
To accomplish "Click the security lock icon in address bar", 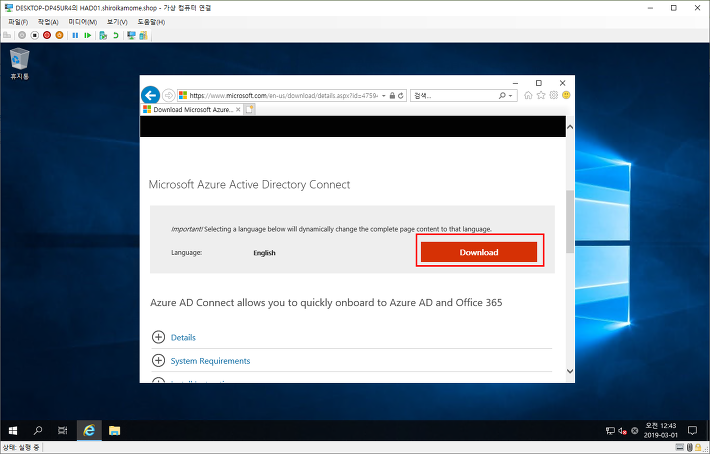I will [x=392, y=96].
